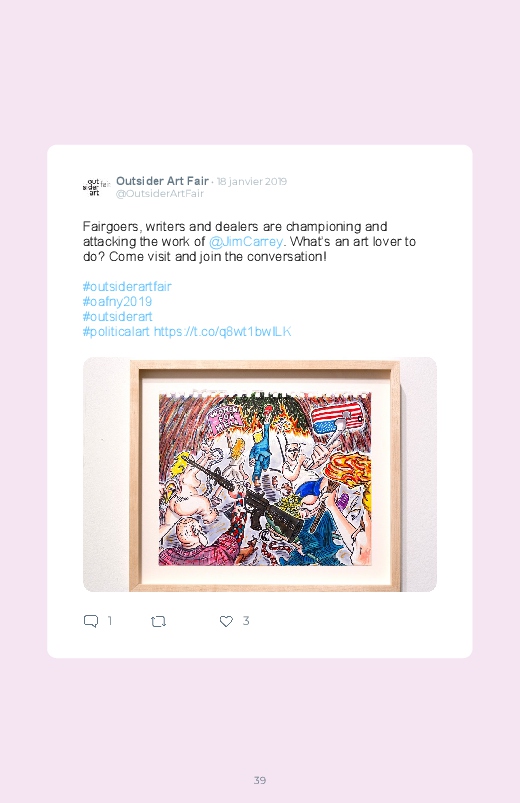Click the 18 janvier 2019 timestamp
Image resolution: width=520 pixels, height=803 pixels.
pyautogui.click(x=252, y=181)
